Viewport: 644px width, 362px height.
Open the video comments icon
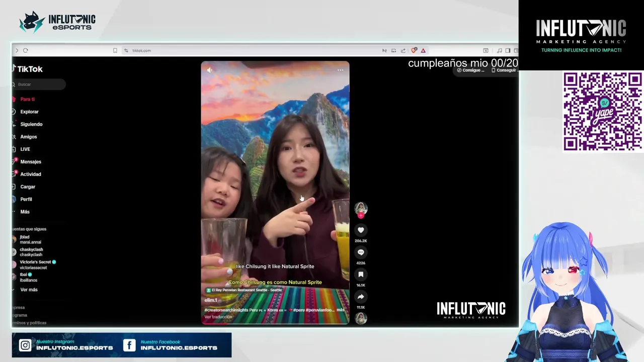pos(361,252)
